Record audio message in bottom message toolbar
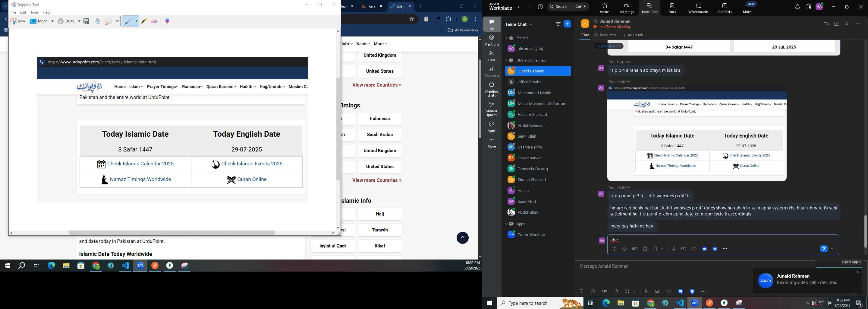 646,291
